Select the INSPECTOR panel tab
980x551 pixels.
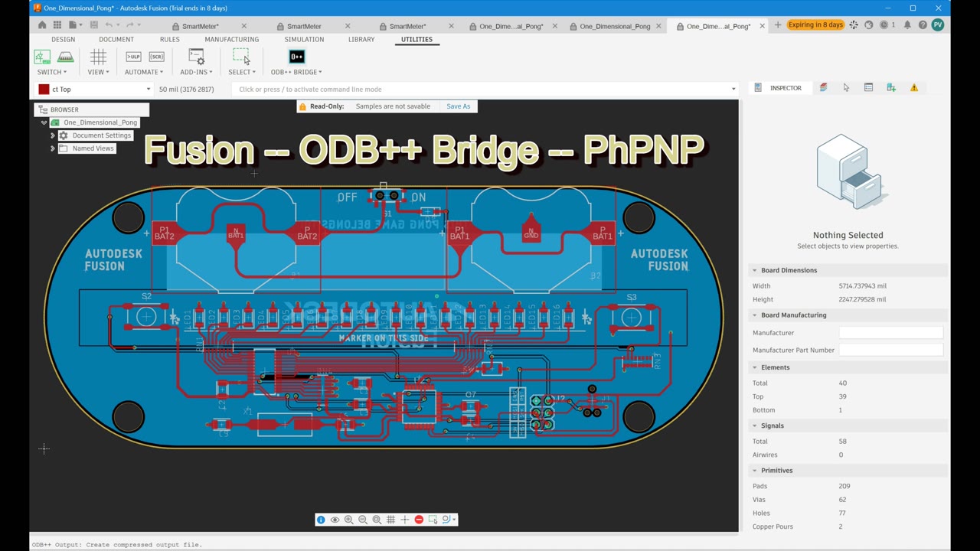[778, 88]
